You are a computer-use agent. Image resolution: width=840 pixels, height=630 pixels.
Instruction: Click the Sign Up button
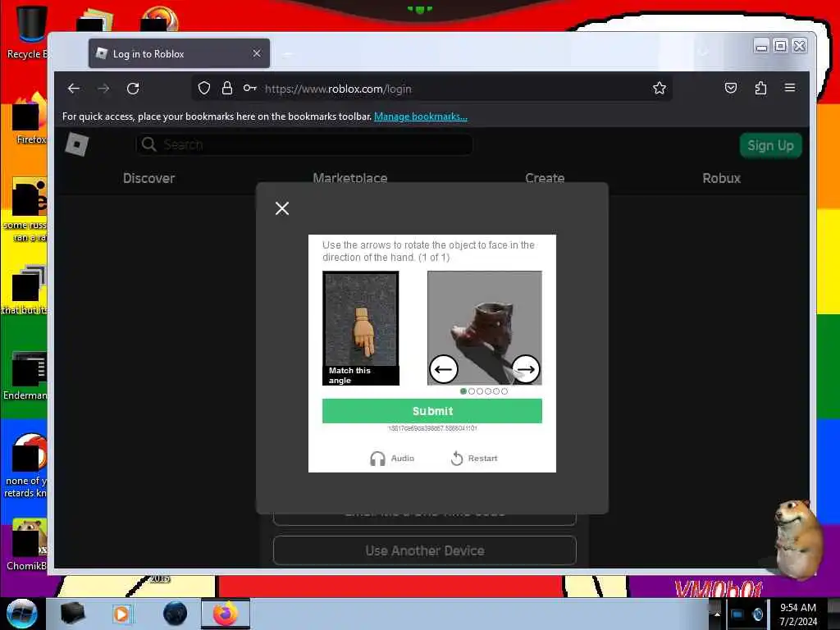[x=770, y=146]
